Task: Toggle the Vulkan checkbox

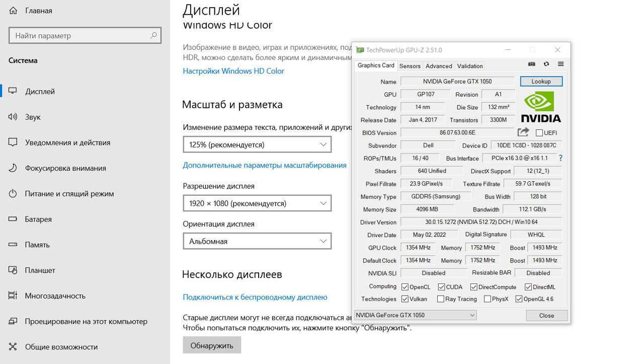Action: (x=405, y=299)
